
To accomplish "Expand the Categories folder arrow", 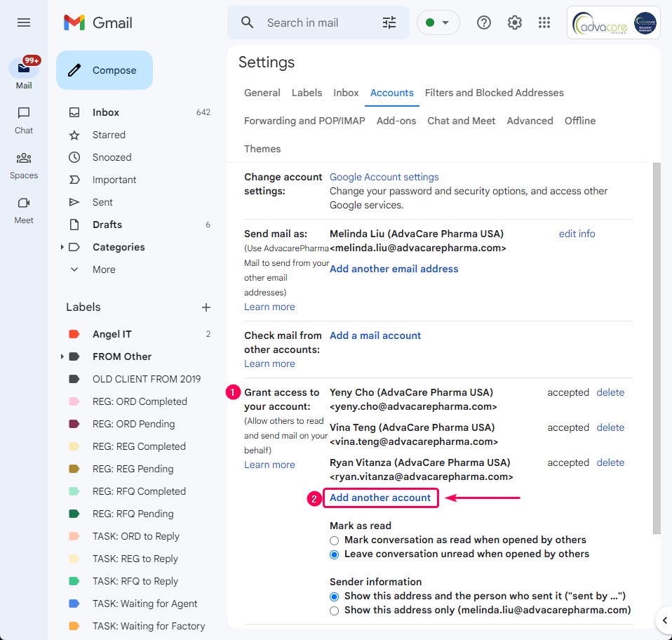I will pyautogui.click(x=62, y=247).
